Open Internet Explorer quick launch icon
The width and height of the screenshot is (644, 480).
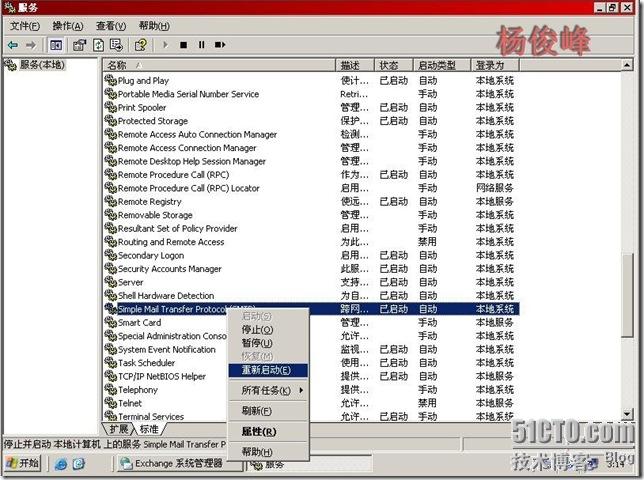click(61, 464)
